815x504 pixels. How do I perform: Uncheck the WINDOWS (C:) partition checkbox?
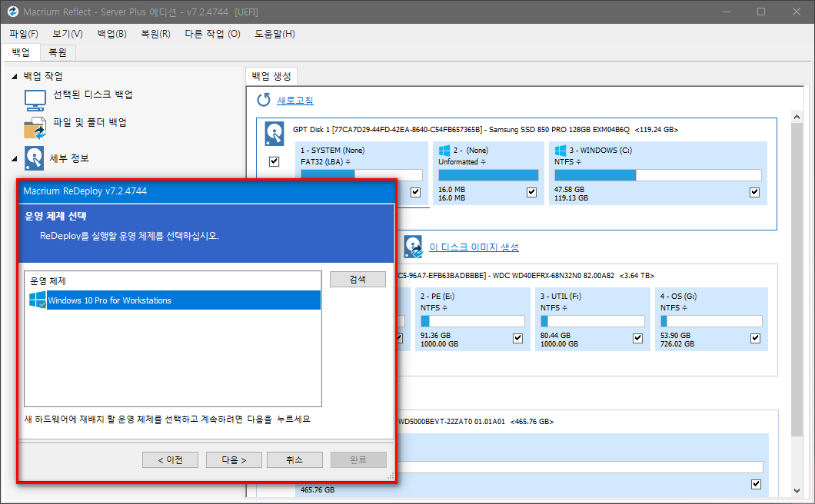(x=754, y=192)
